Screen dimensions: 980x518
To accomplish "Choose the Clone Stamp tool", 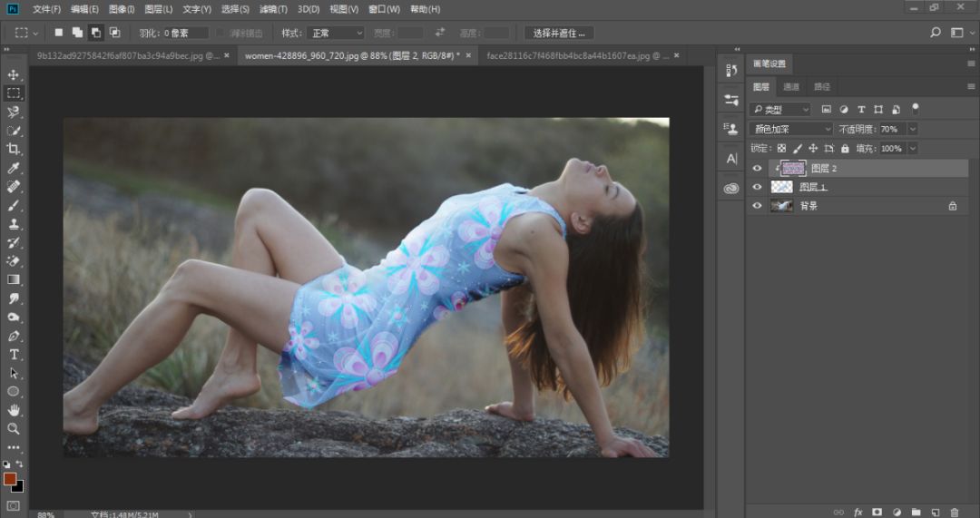I will click(14, 224).
